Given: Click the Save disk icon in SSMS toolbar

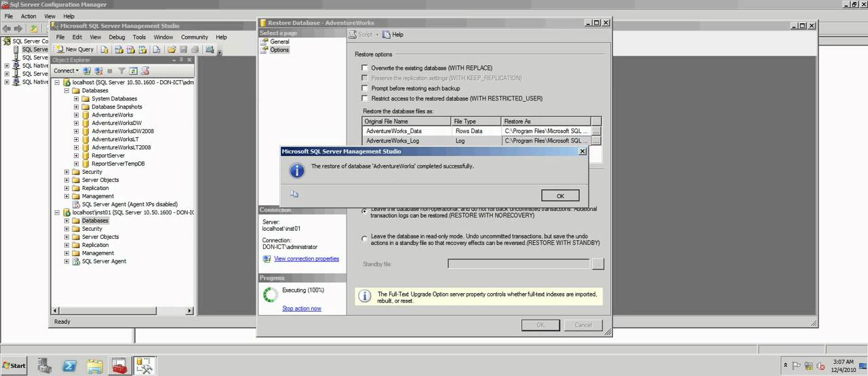Looking at the screenshot, I should click(x=183, y=50).
